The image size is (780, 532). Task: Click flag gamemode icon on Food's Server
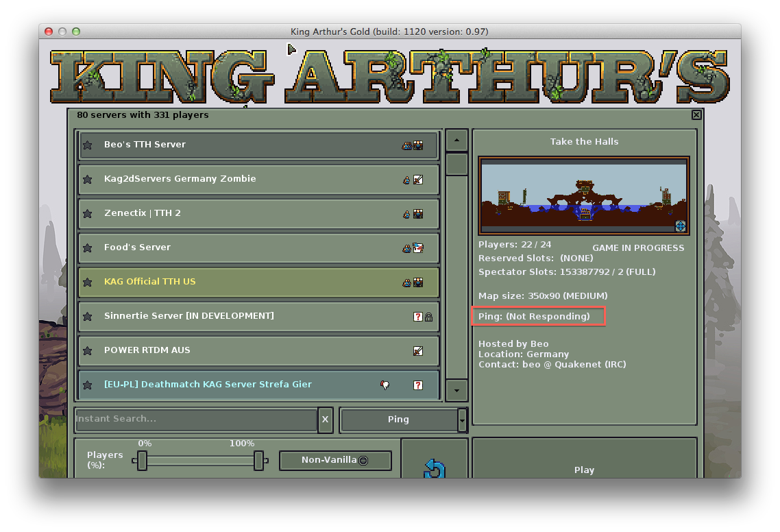[418, 248]
